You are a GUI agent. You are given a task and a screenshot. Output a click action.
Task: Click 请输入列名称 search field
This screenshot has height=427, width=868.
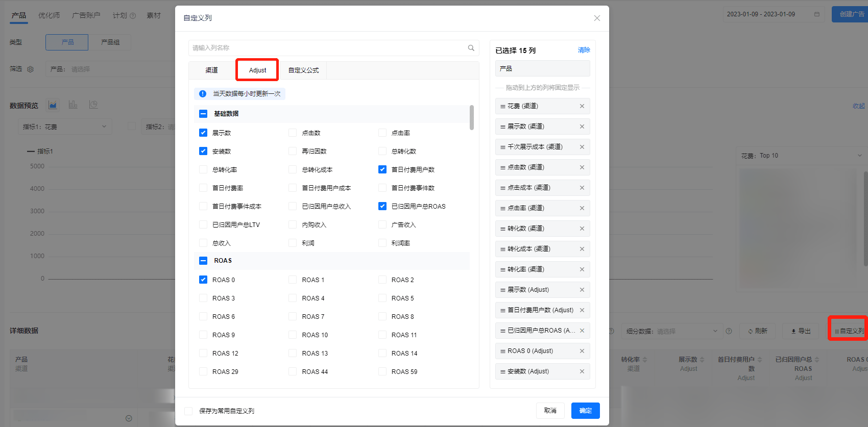(334, 48)
